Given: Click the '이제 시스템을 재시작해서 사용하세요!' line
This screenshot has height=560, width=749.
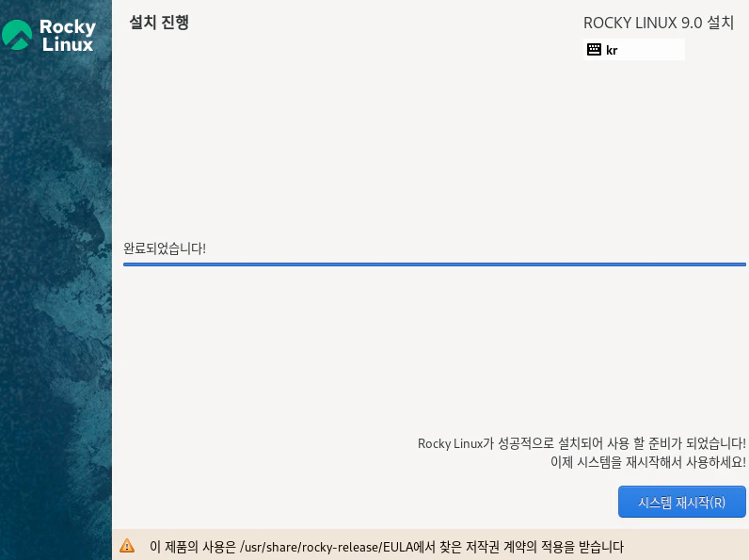Looking at the screenshot, I should coord(647,462).
